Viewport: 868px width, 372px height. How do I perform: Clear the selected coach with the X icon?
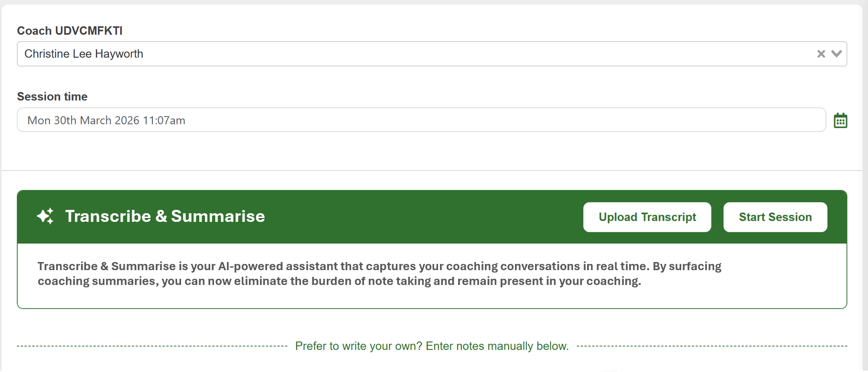tap(821, 54)
